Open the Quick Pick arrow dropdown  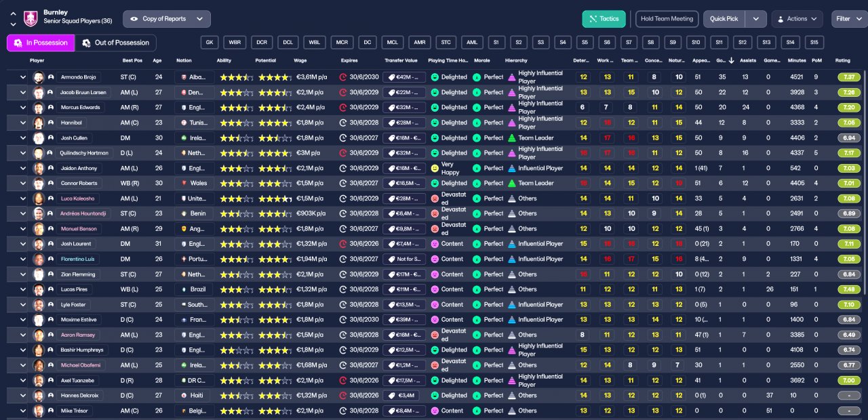click(x=756, y=19)
